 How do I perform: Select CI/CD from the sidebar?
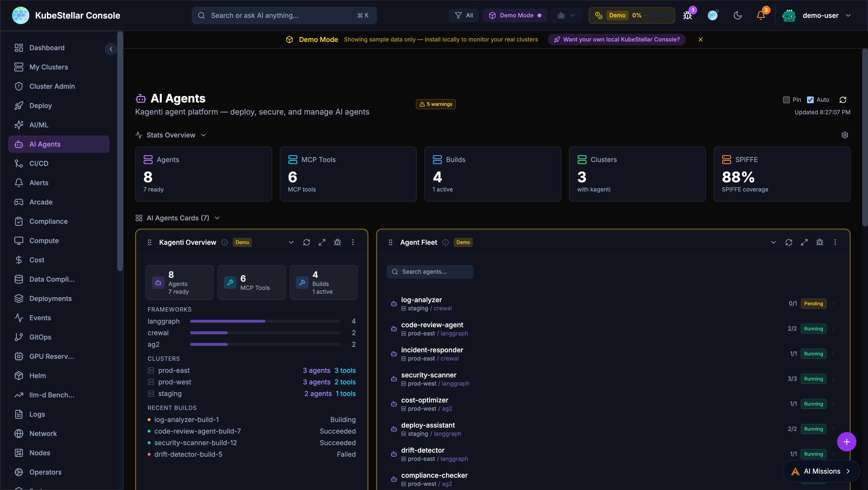(39, 163)
